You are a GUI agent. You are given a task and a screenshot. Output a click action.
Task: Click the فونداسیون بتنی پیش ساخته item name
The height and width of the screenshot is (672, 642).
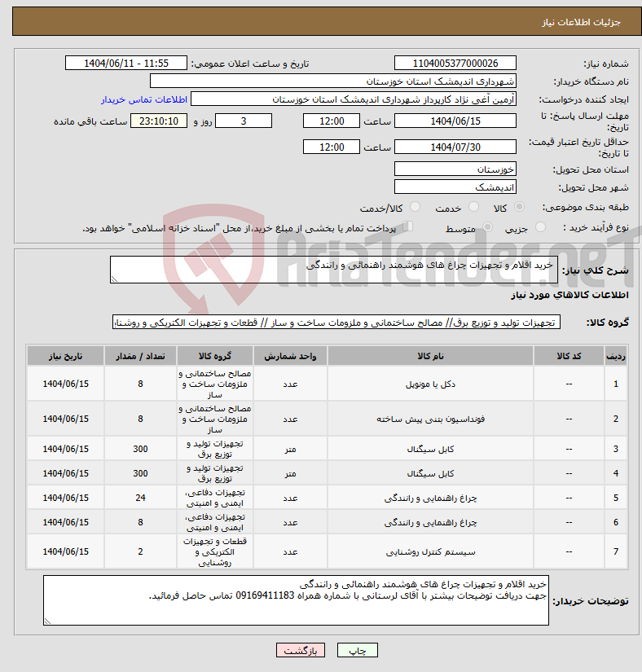coord(430,419)
